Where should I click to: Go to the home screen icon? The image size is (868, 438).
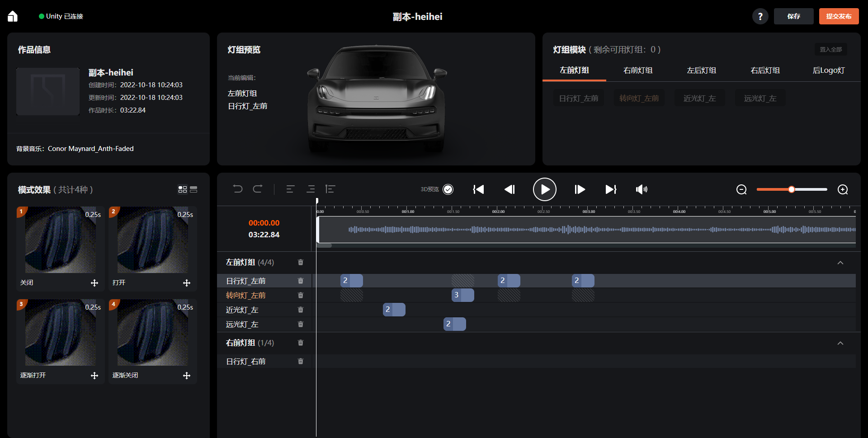pyautogui.click(x=13, y=16)
